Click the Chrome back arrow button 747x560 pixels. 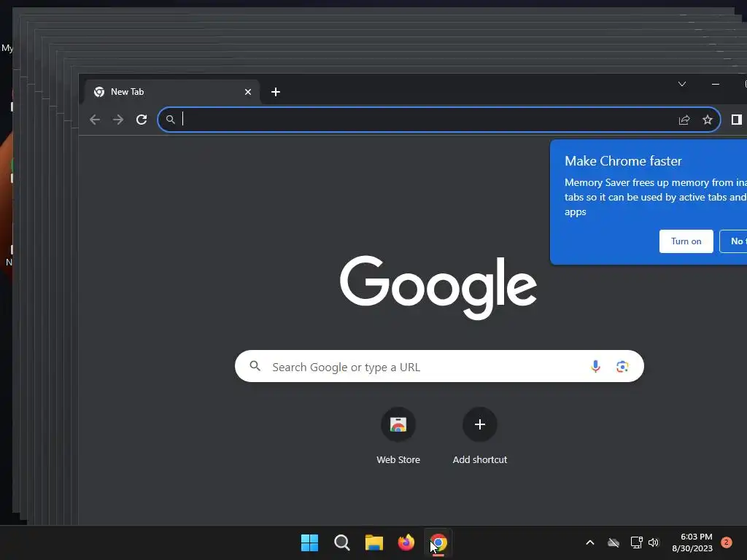tap(95, 120)
